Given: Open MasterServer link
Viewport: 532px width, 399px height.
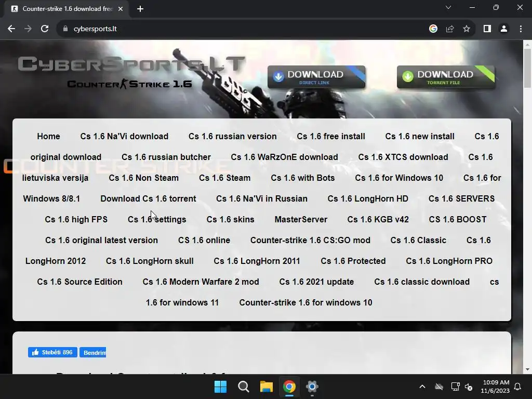Looking at the screenshot, I should [301, 220].
